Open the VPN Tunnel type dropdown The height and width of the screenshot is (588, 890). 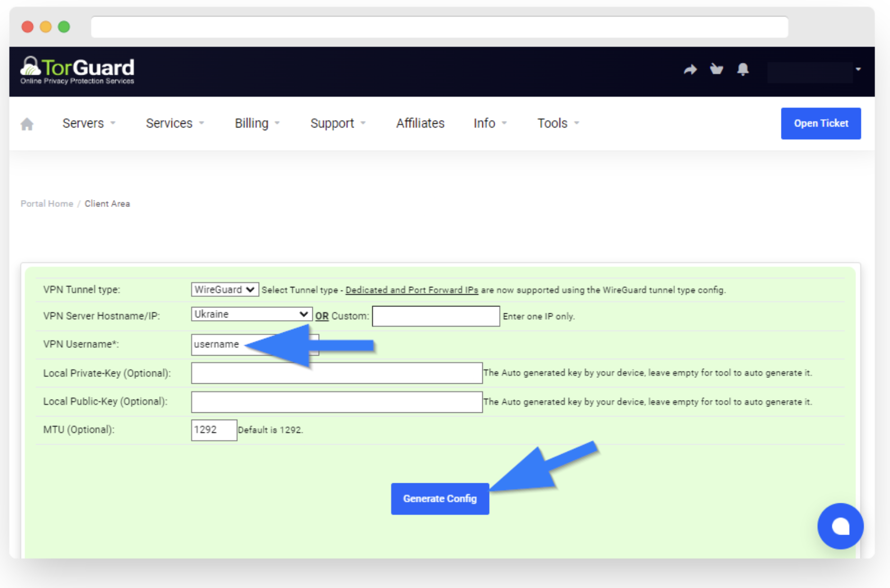tap(224, 290)
